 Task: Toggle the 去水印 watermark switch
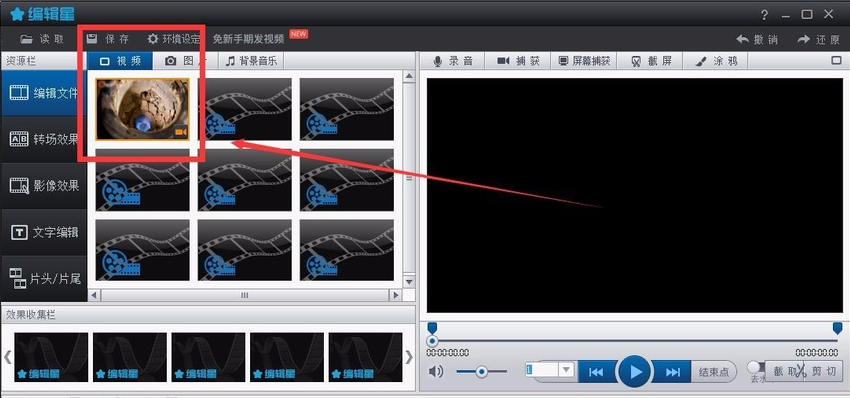(x=756, y=368)
